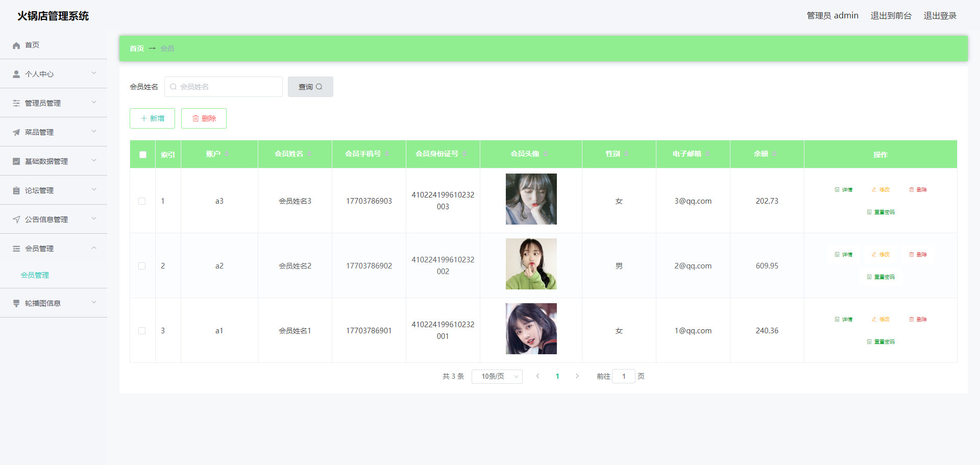
Task: Click the 管理员 admin label
Action: click(x=832, y=16)
